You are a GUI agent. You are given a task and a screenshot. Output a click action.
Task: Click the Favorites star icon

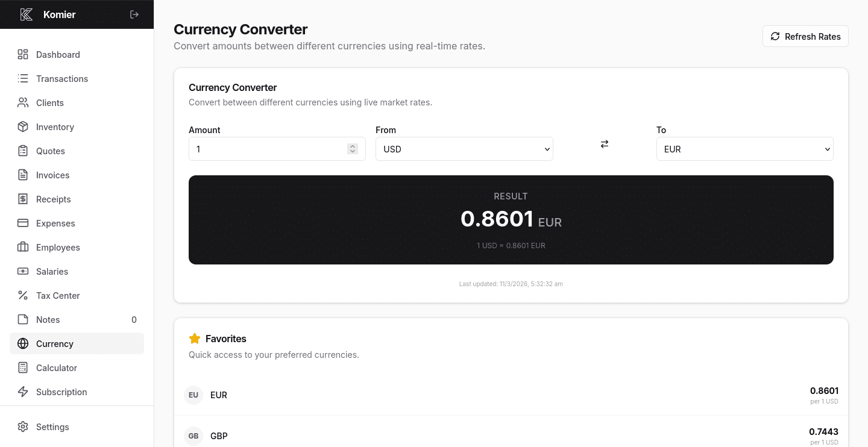coord(195,339)
